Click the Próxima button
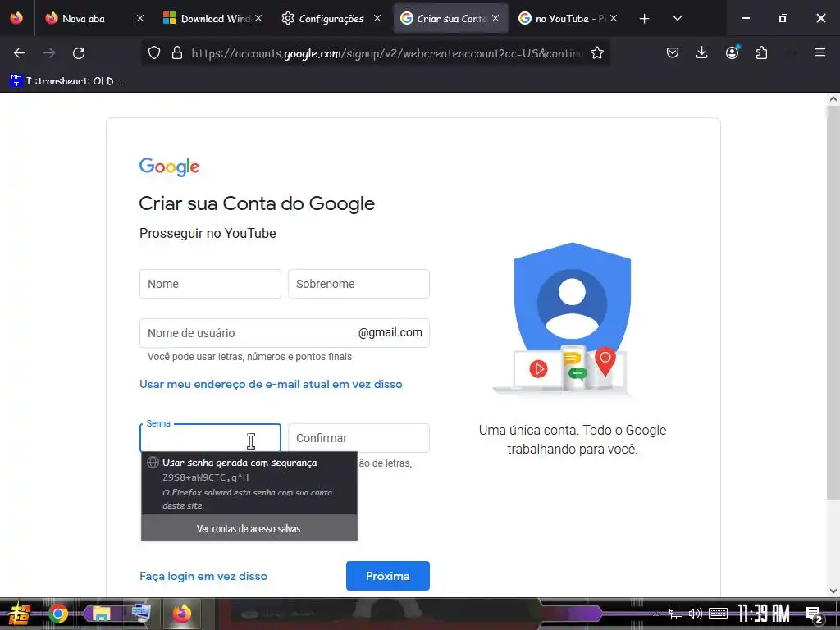This screenshot has width=840, height=630. coord(388,576)
